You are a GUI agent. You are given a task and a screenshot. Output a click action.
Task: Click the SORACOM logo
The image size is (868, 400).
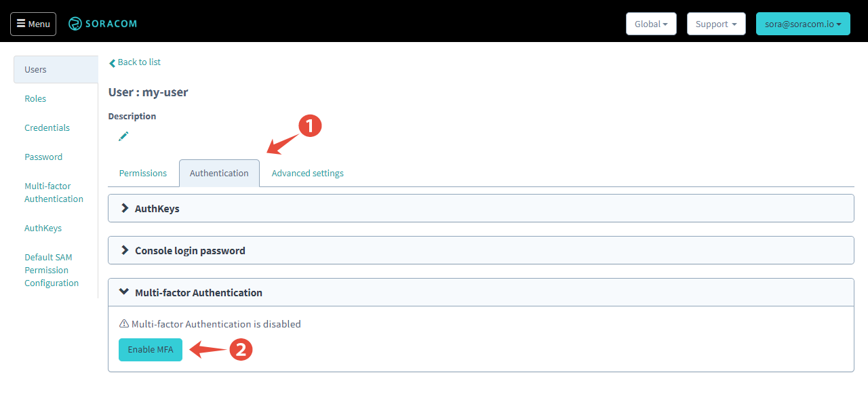click(x=102, y=24)
